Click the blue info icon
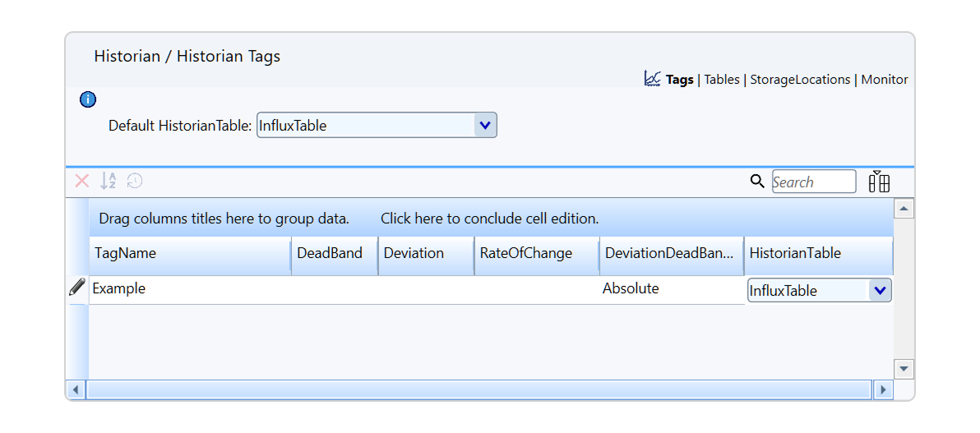The width and height of the screenshot is (980, 433). click(88, 99)
